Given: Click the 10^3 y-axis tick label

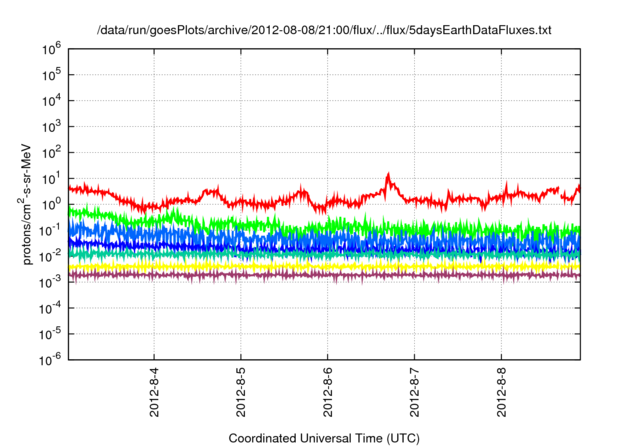Looking at the screenshot, I should 51,126.
